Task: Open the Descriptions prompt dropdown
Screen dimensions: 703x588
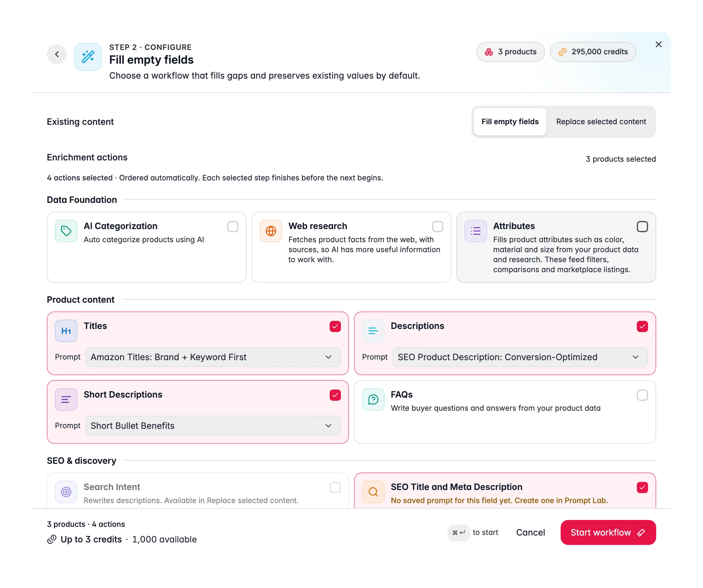Action: (x=520, y=357)
